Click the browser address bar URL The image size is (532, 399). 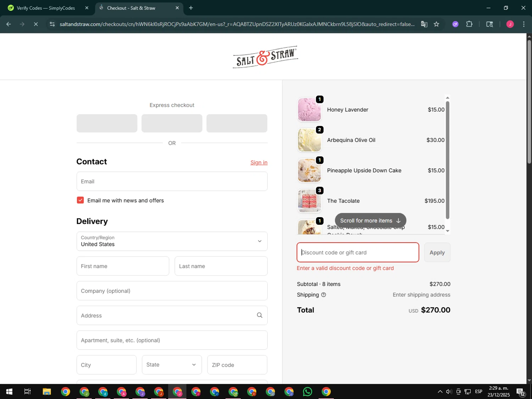coord(237,24)
